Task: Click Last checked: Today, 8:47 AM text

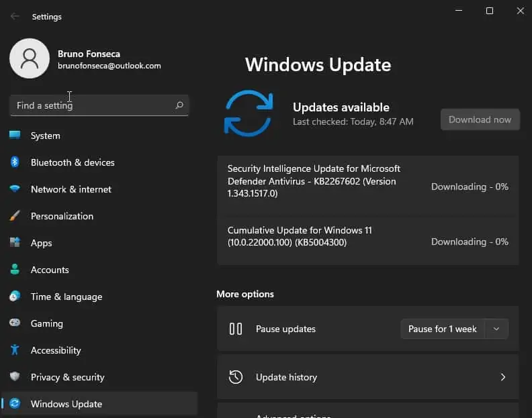Action: tap(353, 121)
